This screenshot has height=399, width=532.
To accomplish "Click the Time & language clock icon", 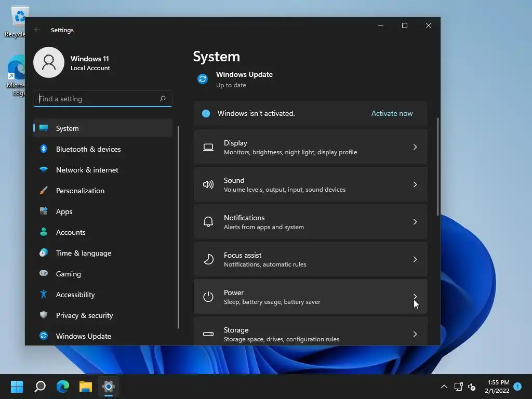I will (x=44, y=253).
